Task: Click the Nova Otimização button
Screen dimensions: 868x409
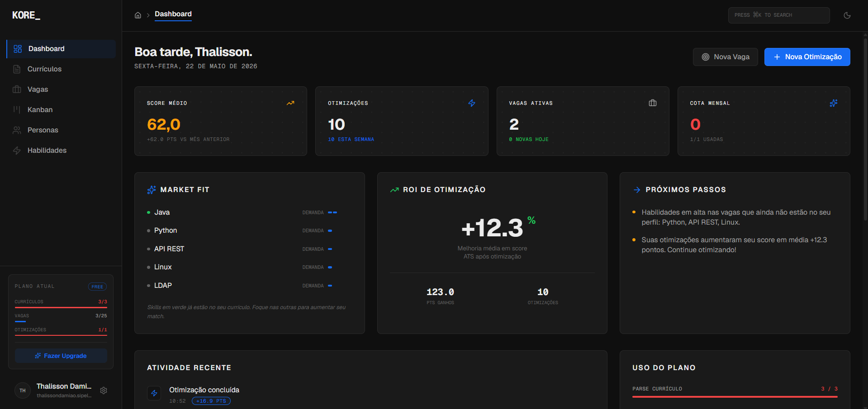Action: pyautogui.click(x=807, y=57)
